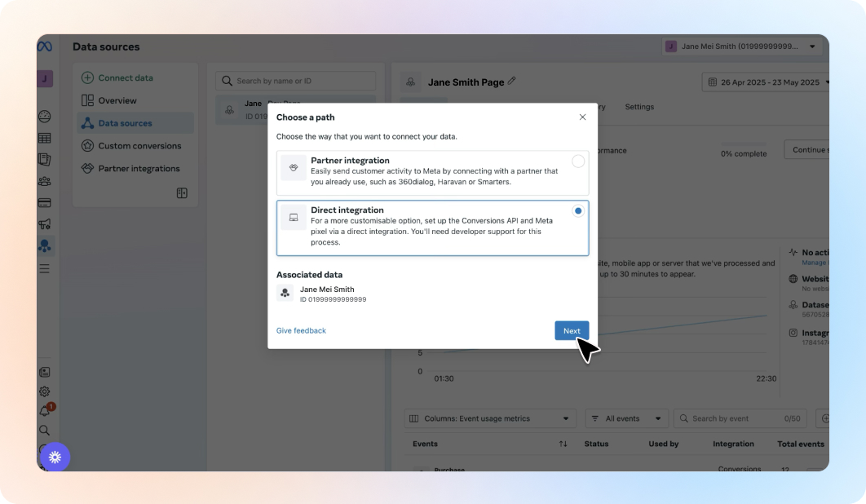Click the Status column header
This screenshot has height=504, width=866.
596,444
